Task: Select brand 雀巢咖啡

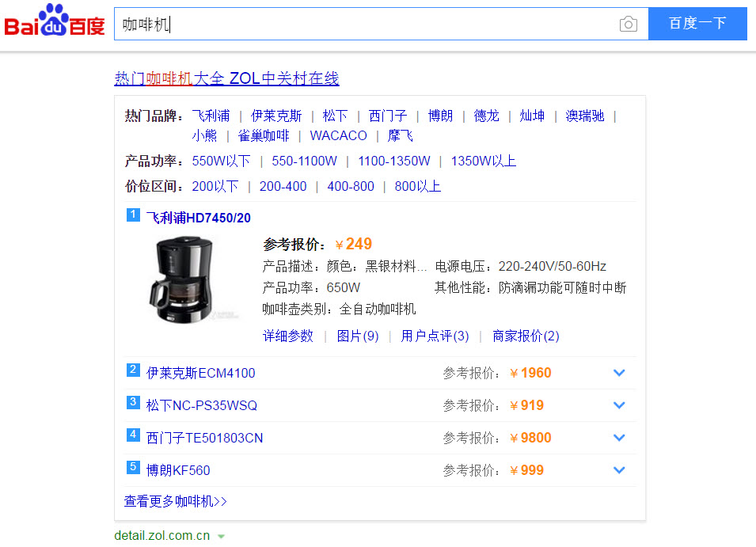Action: point(264,135)
